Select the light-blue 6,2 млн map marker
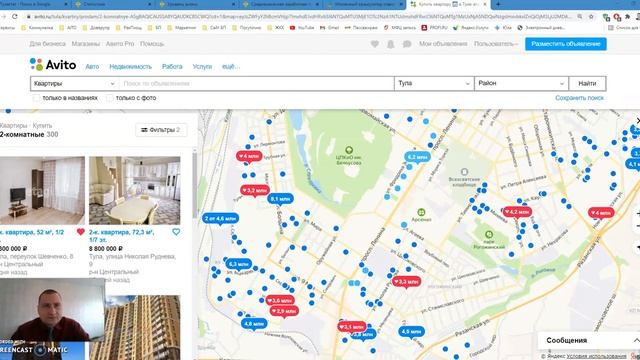 417,157
